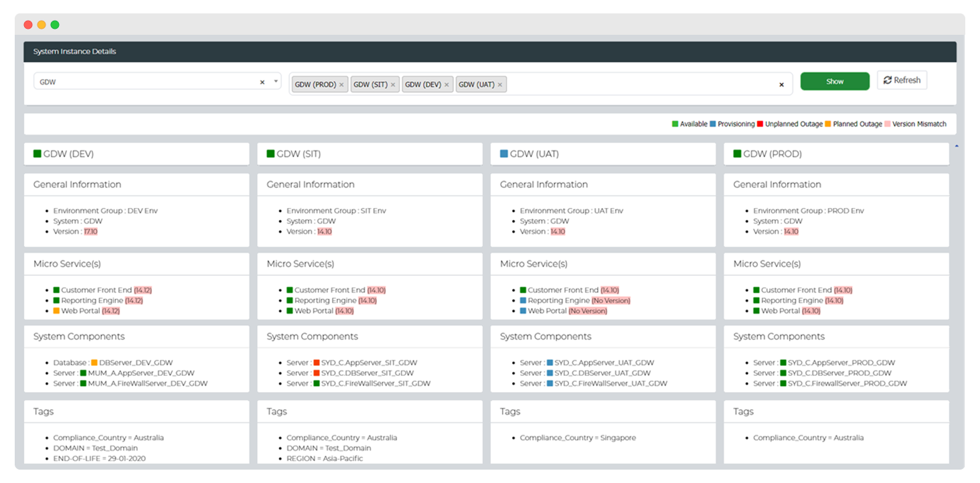
Task: Remove the GDW (PROD) tag
Action: click(341, 85)
